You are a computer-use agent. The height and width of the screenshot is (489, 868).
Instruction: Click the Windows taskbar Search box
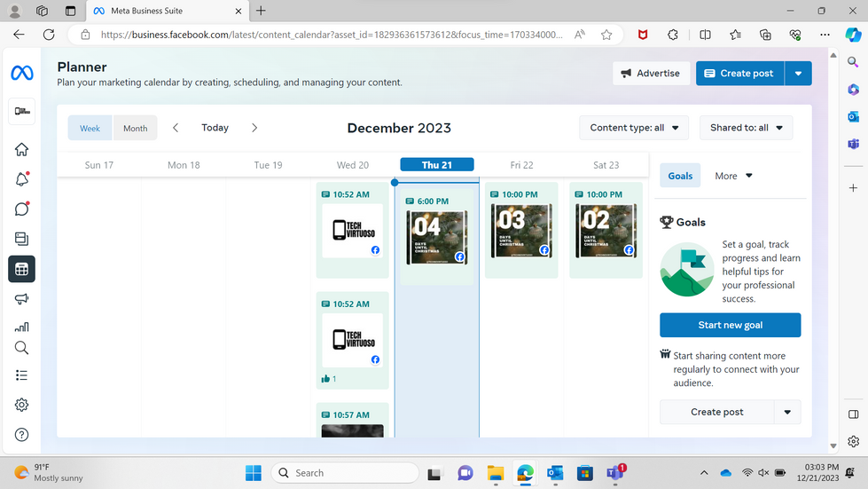[345, 473]
